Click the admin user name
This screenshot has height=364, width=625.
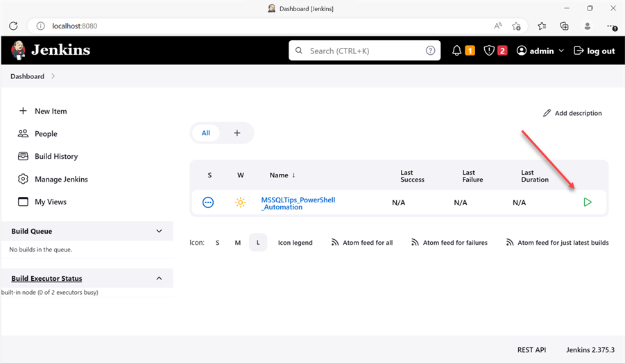(541, 51)
